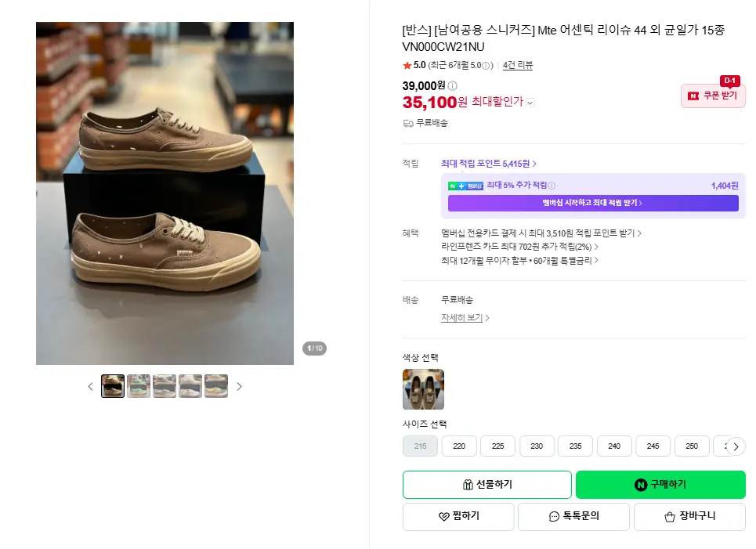Click the green 구매하기 button

point(660,485)
